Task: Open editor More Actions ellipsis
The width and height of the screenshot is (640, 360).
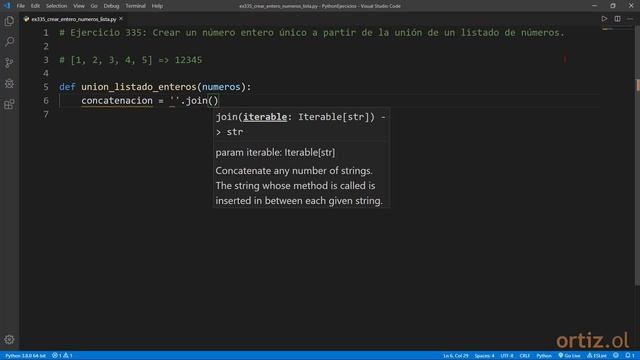Action: tap(630, 19)
